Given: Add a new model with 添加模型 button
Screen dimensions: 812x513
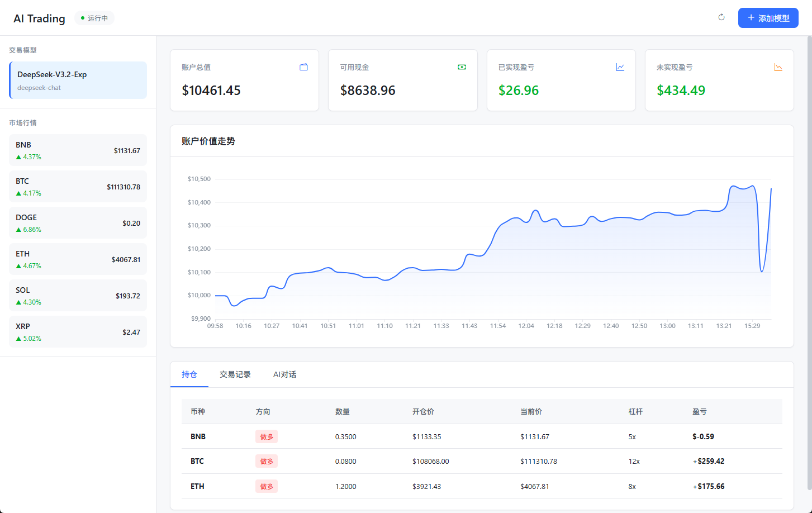Looking at the screenshot, I should click(x=768, y=18).
